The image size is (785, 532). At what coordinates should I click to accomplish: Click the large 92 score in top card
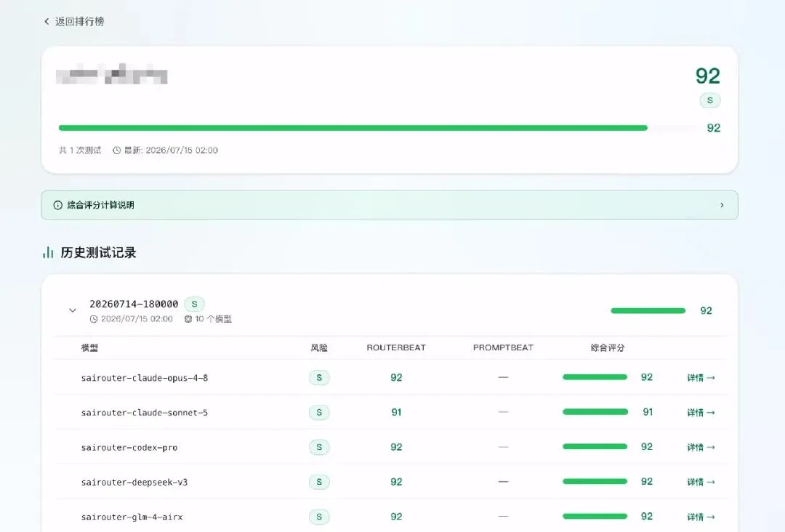[x=707, y=76]
